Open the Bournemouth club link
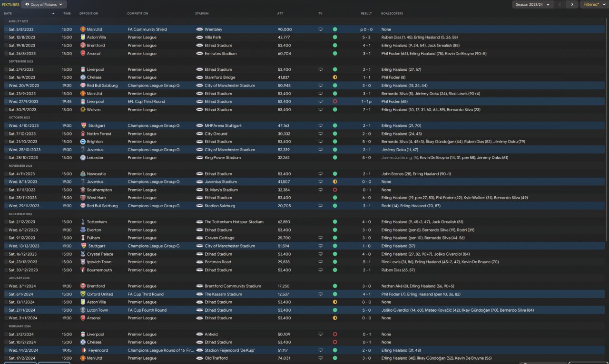This screenshot has width=609, height=364. pyautogui.click(x=99, y=270)
